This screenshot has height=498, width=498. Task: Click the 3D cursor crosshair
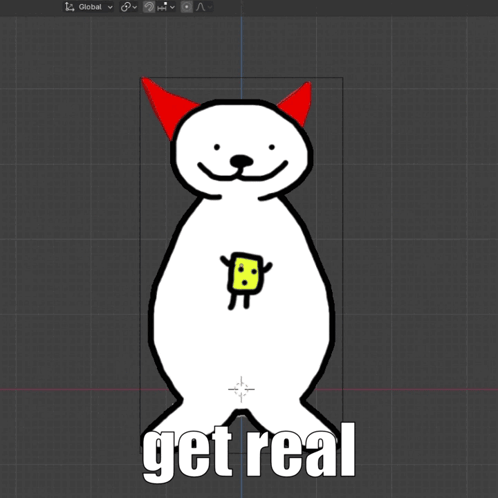pos(241,389)
